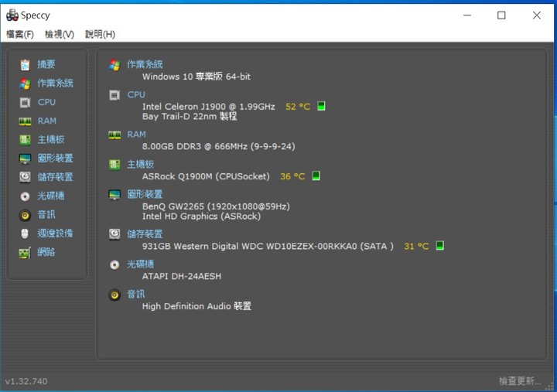The height and width of the screenshot is (392, 557).
Task: Go to 網路 label in sidebar
Action: [46, 252]
